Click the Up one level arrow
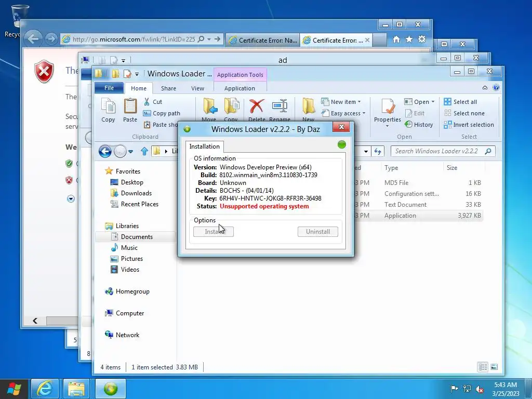Viewport: 532px width, 399px height. (144, 151)
